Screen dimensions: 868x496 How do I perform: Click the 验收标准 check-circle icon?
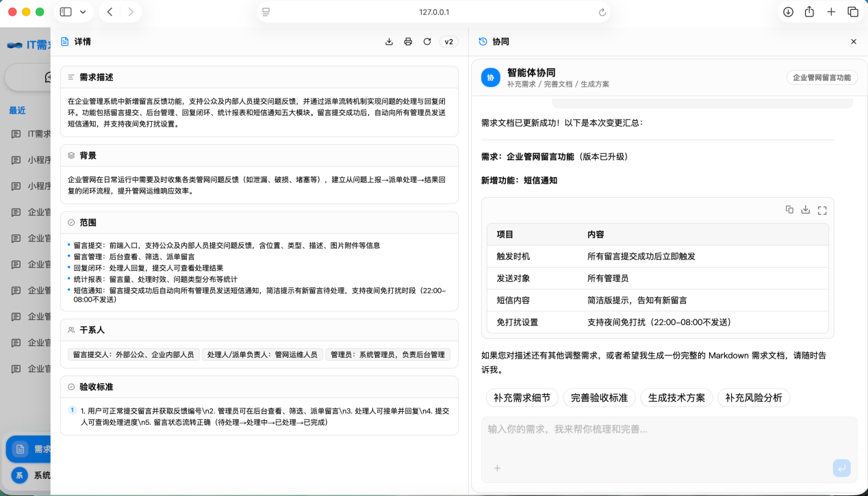tap(71, 387)
